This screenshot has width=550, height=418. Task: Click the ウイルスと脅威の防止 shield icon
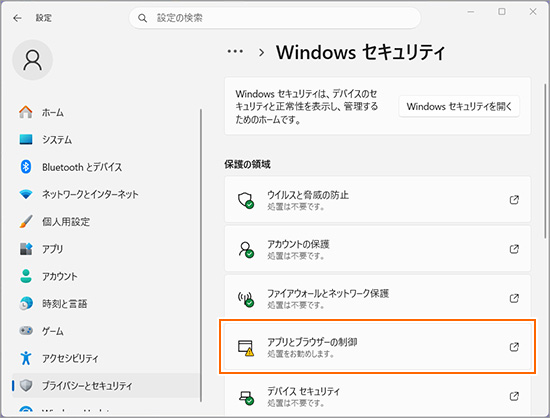tap(246, 200)
